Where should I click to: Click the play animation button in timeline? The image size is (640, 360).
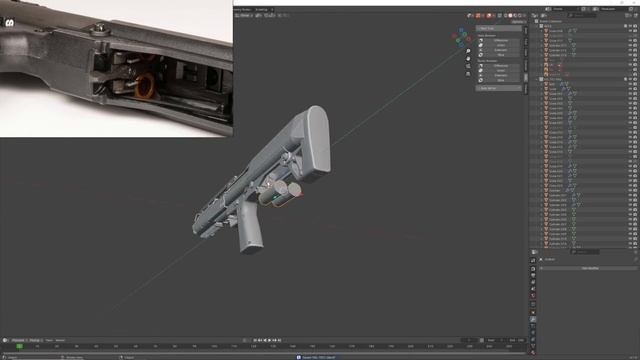coord(270,340)
